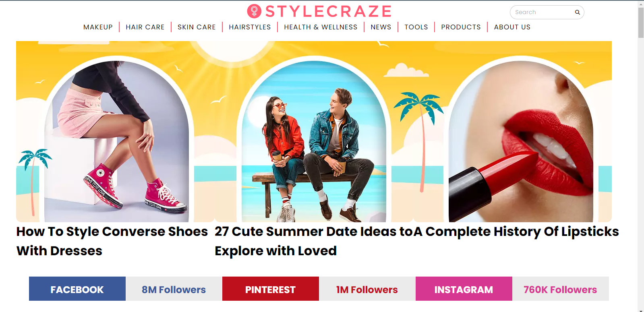Click the StyleCraze logo icon
Image resolution: width=644 pixels, height=312 pixels.
[254, 11]
